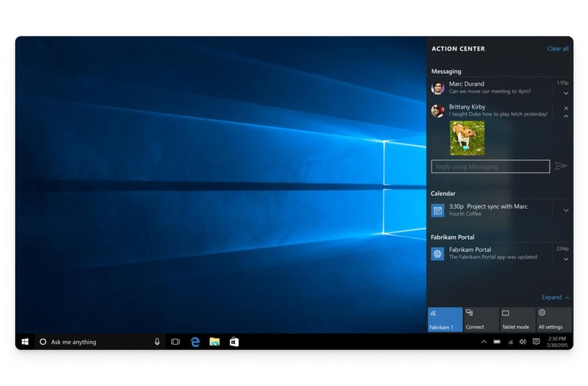This screenshot has width=588, height=386.
Task: Open Microsoft Edge from the taskbar
Action: coord(194,341)
